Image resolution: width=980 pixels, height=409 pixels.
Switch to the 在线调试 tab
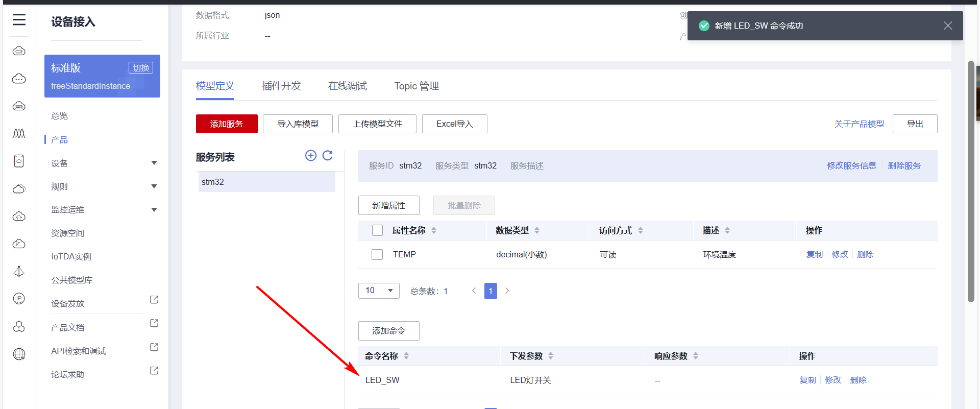pos(348,86)
